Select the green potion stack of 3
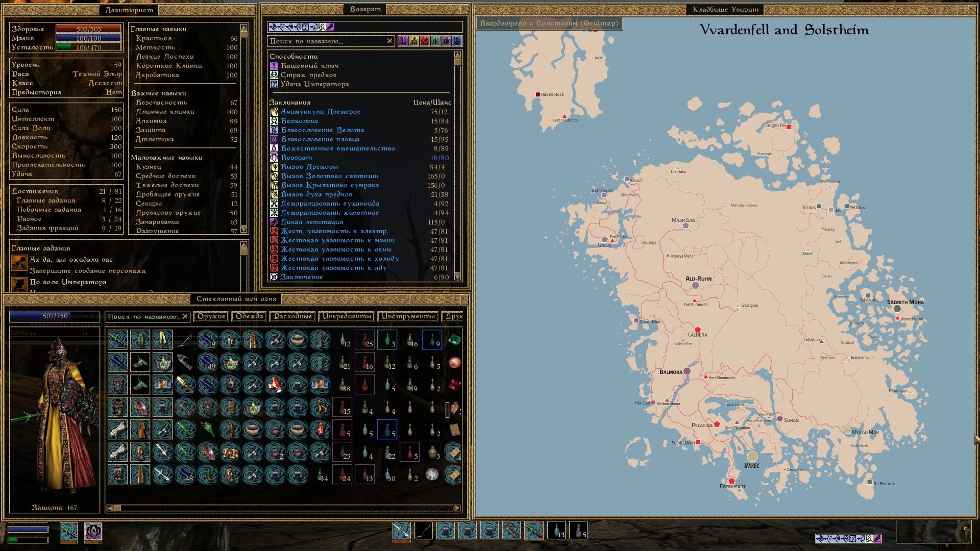The height and width of the screenshot is (551, 980). click(x=387, y=340)
